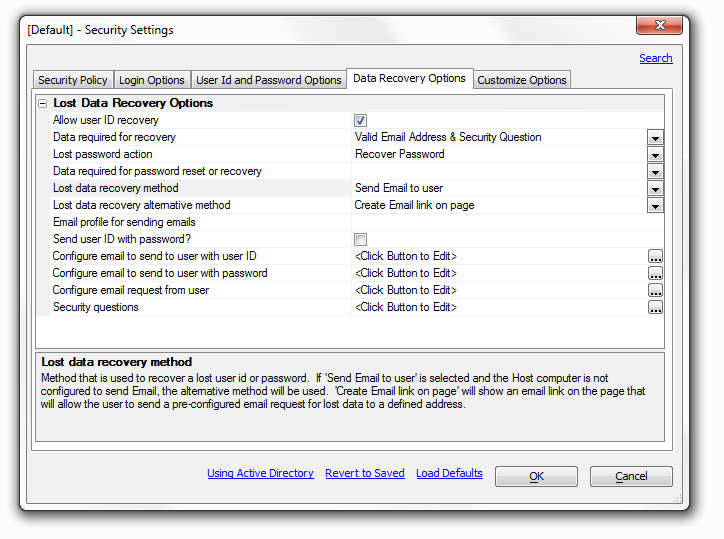Screen dimensions: 724x539
Task: Open the Using Active Directory link
Action: coord(260,473)
